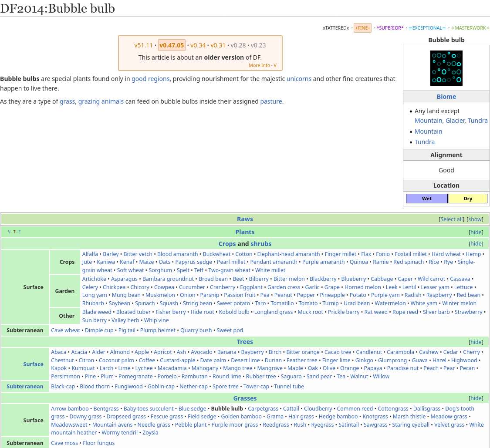Click Select all in Raws bar

pos(452,219)
